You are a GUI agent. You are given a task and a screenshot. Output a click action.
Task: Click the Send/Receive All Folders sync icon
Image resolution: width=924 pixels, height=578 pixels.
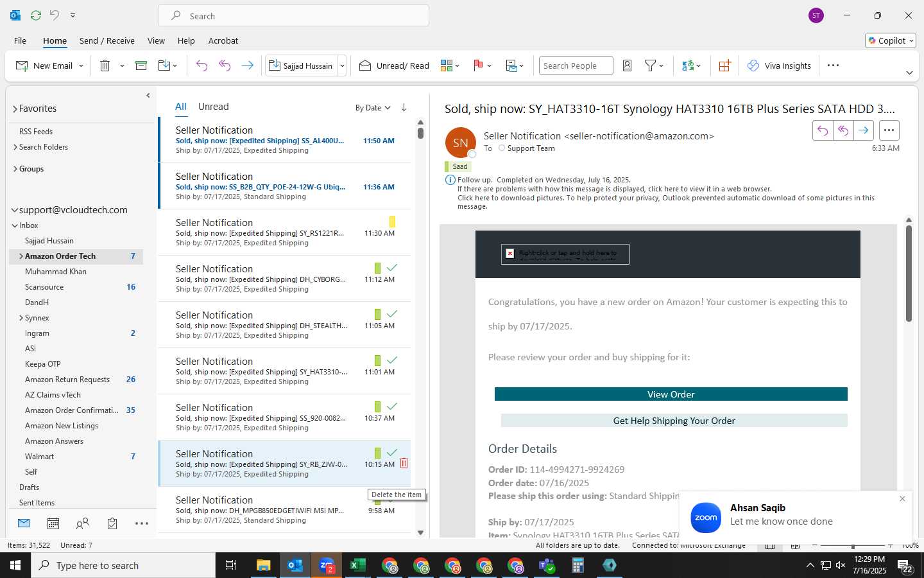pos(36,15)
